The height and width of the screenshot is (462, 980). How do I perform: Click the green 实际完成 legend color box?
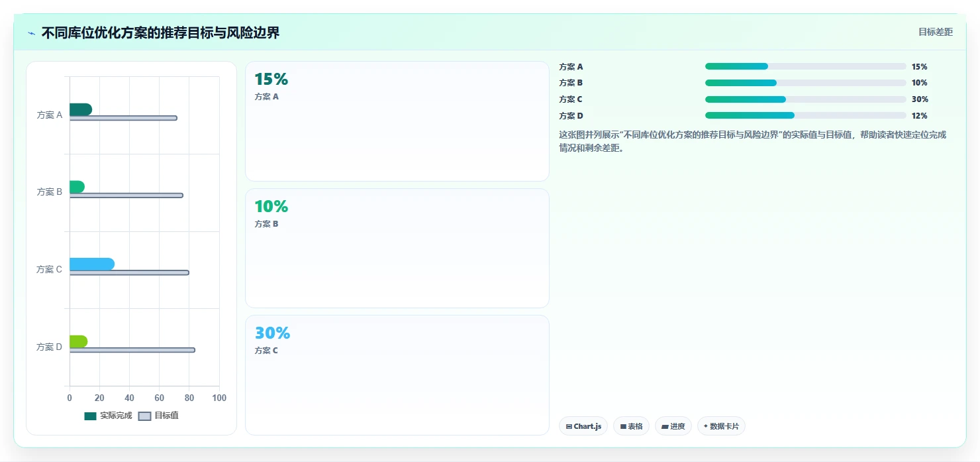(90, 416)
